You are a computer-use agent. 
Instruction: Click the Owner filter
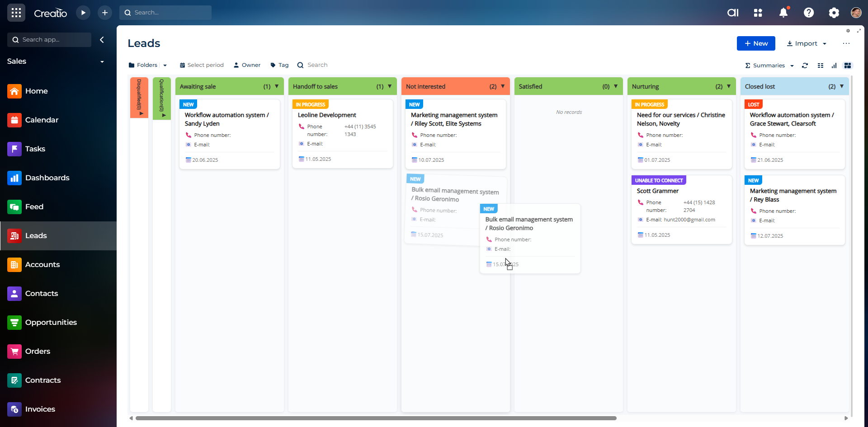pyautogui.click(x=247, y=65)
